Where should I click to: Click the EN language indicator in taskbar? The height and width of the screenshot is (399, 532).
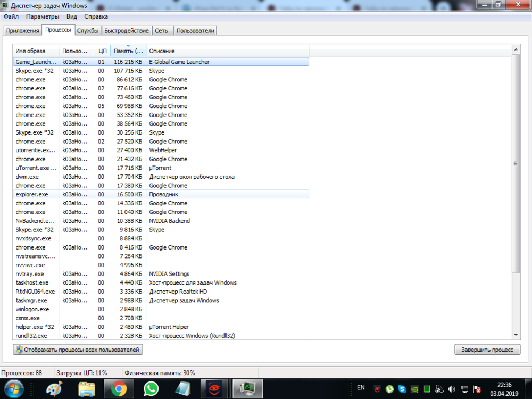point(361,387)
